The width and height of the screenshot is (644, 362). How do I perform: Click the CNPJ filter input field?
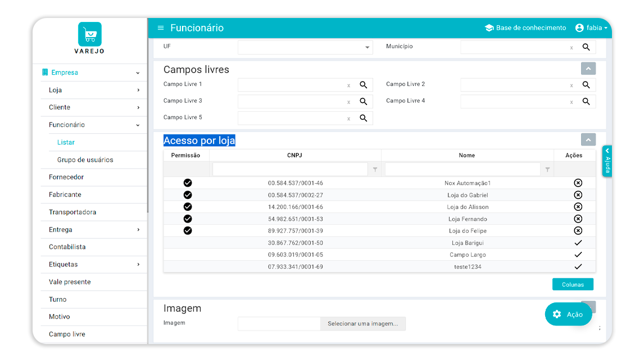click(290, 169)
